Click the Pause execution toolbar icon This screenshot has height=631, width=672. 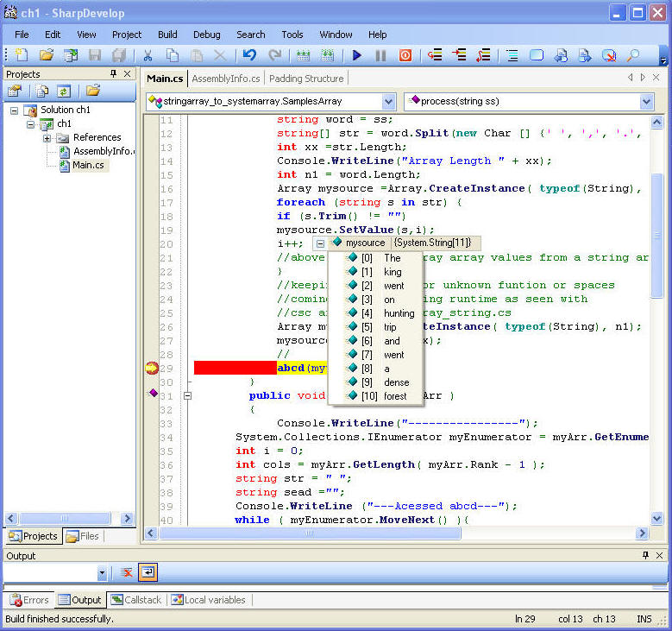click(380, 56)
